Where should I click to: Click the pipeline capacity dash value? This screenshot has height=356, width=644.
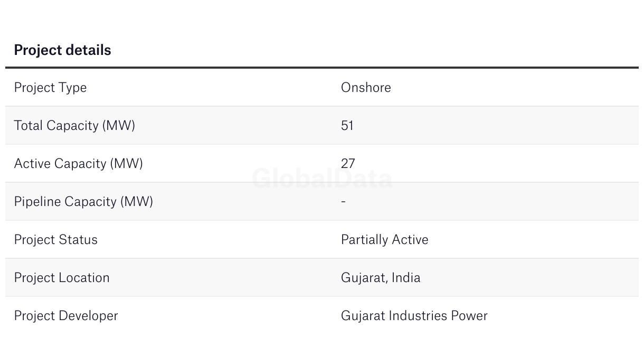[x=343, y=202]
